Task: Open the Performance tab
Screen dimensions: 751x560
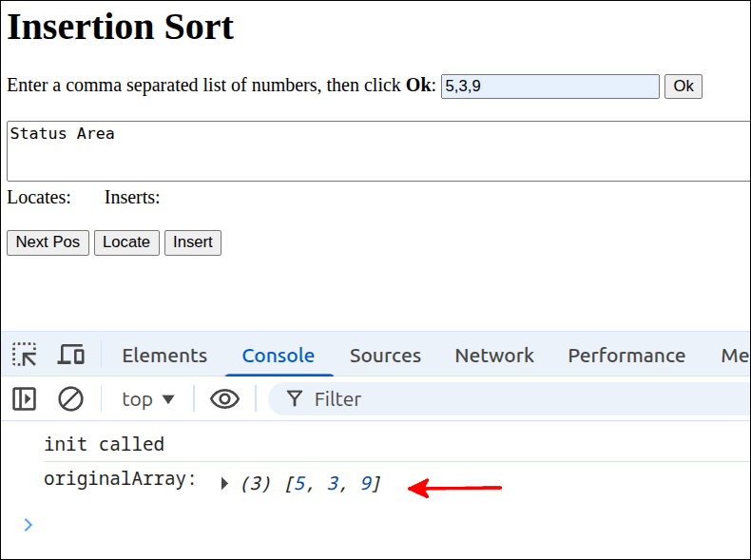Action: coord(626,356)
